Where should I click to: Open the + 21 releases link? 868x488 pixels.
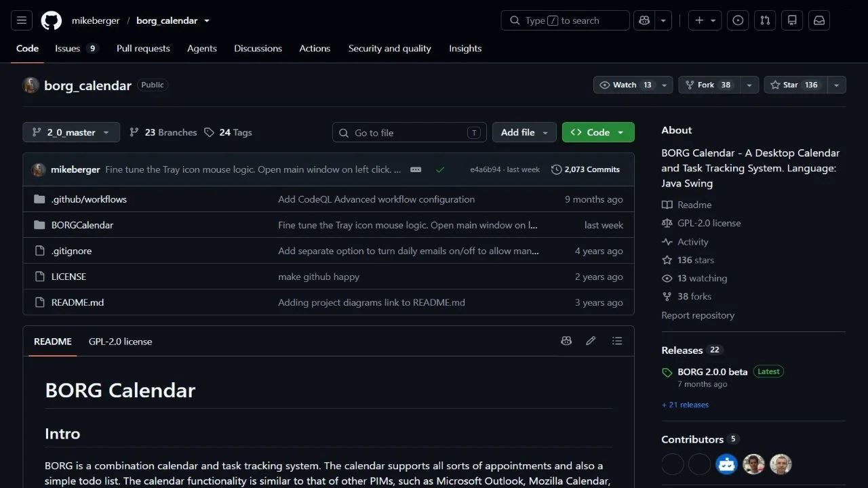[685, 405]
